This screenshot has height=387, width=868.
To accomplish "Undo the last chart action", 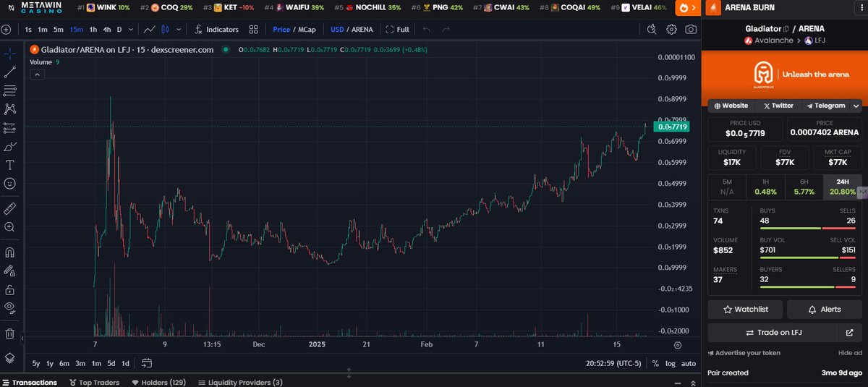I will (427, 30).
